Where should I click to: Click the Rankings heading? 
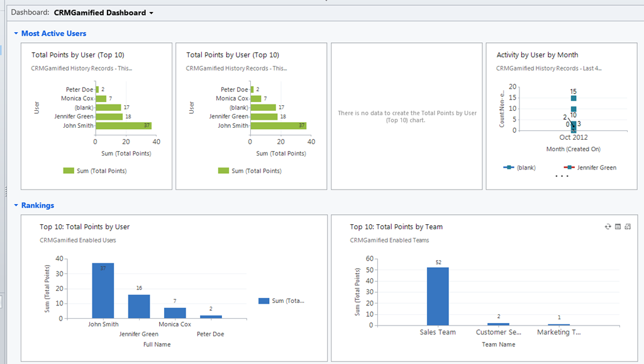(x=38, y=205)
